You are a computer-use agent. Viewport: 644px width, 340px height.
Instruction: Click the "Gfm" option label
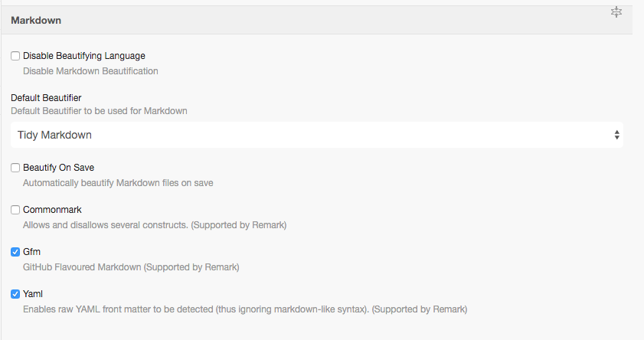[x=32, y=252]
